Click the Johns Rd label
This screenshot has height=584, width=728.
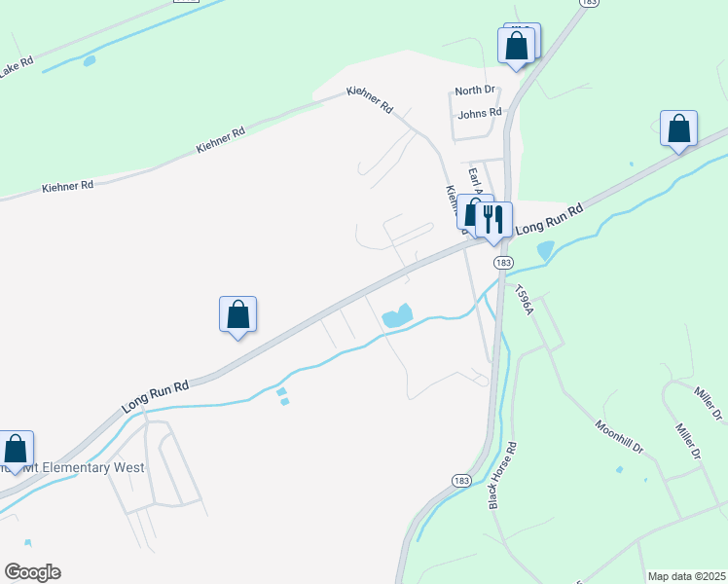coord(480,113)
